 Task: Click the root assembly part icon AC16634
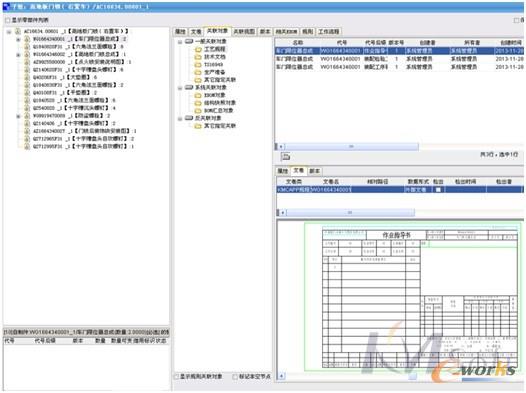coord(18,31)
